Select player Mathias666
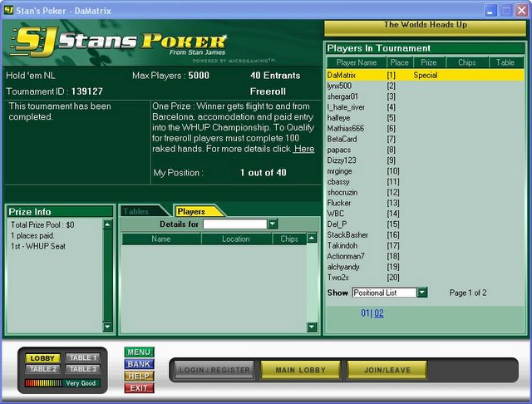Image resolution: width=532 pixels, height=404 pixels. pos(425,128)
